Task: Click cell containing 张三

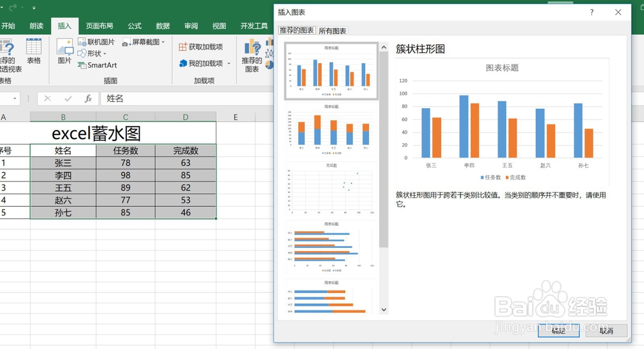Action: (63, 163)
